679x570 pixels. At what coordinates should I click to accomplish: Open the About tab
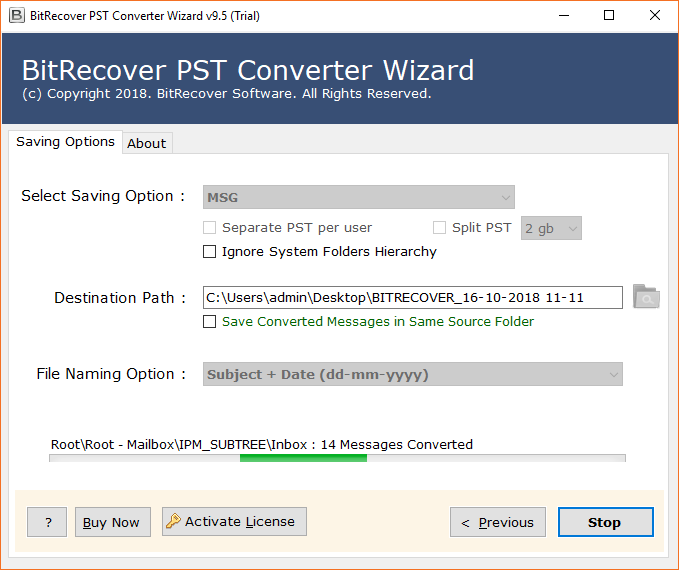click(147, 143)
